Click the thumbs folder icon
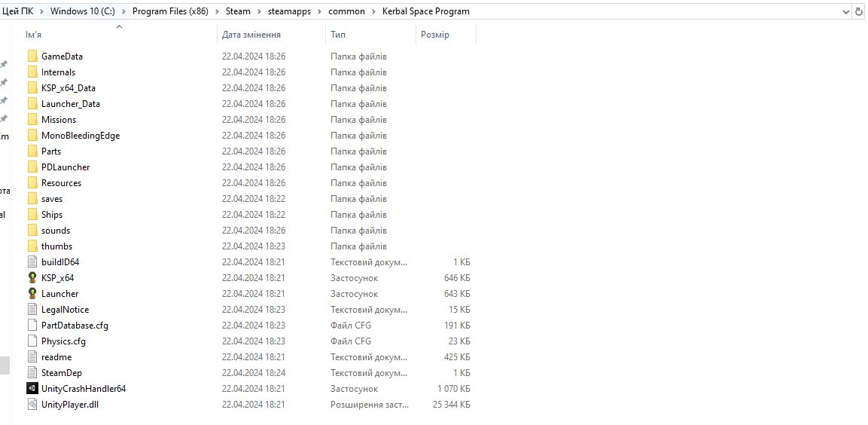 (x=32, y=246)
